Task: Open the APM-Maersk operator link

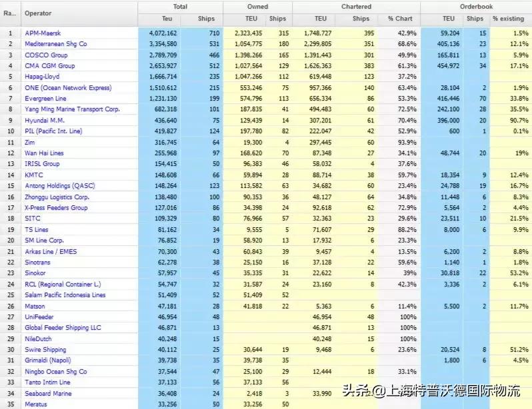Action: coord(43,33)
